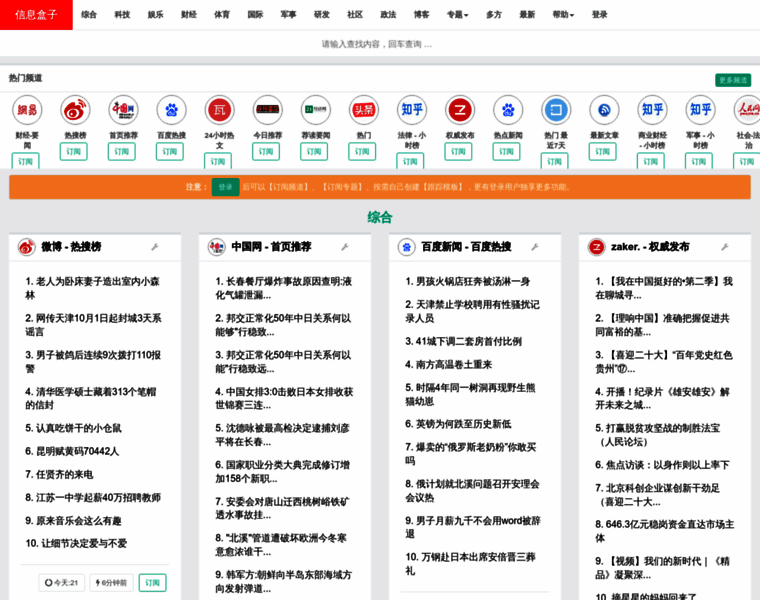Open the 网易 财经要闻 channel icon

point(27,110)
